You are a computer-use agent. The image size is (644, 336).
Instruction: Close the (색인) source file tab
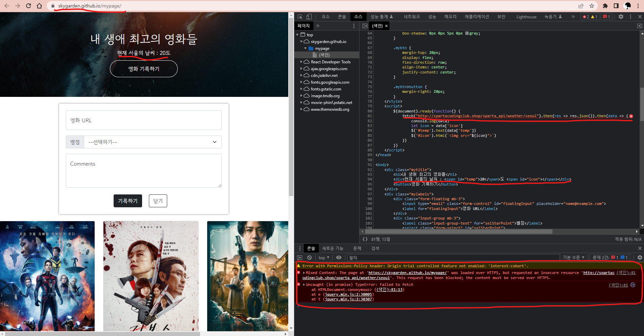(386, 26)
